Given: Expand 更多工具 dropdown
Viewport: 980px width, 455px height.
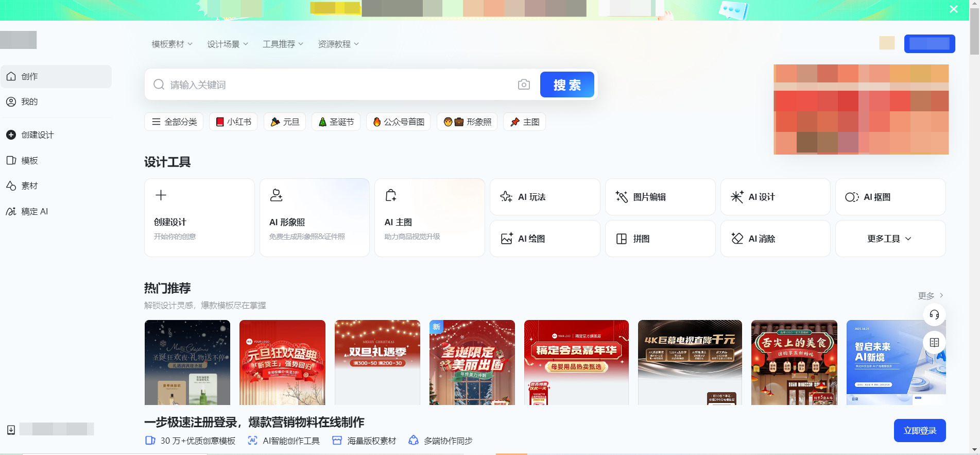Looking at the screenshot, I should [890, 239].
